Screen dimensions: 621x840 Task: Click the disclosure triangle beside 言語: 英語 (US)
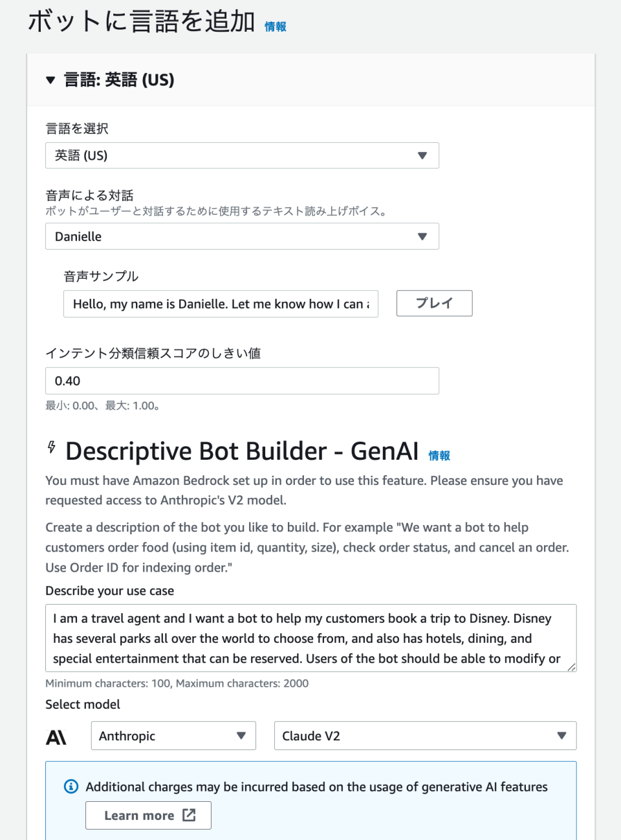[x=50, y=80]
